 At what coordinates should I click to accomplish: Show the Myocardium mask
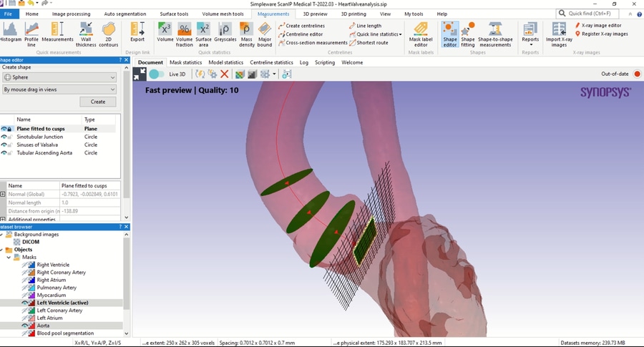pyautogui.click(x=24, y=295)
